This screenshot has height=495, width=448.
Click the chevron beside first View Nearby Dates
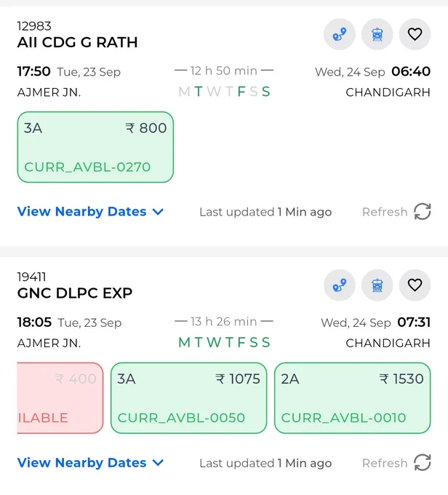click(x=158, y=212)
